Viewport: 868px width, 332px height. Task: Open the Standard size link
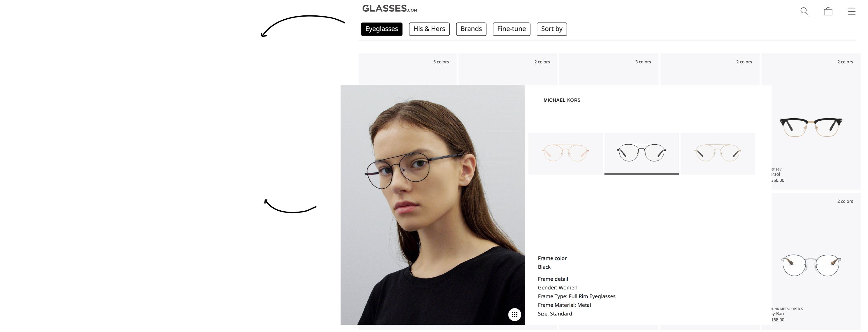561,314
